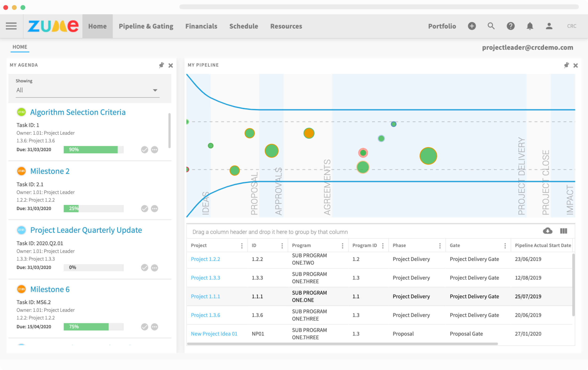This screenshot has height=370, width=588.
Task: Open Phase column header options menu
Action: pos(440,245)
